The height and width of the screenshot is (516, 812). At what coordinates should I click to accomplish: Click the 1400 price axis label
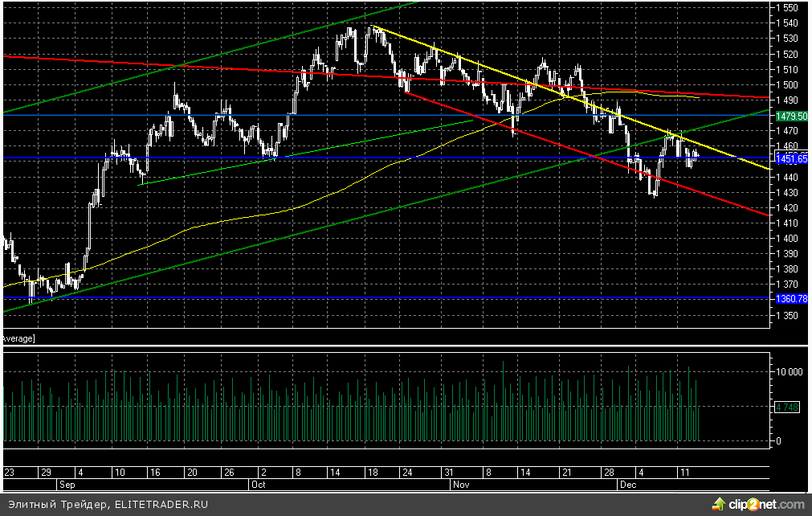tap(789, 239)
